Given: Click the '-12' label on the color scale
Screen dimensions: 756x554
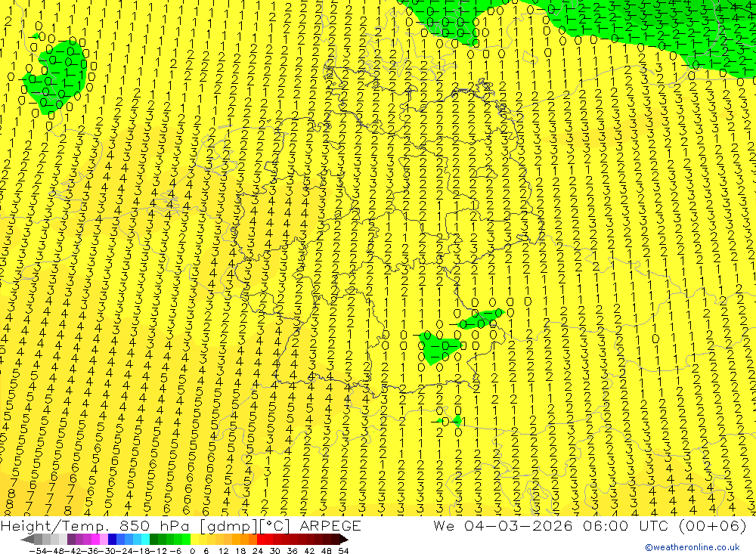Looking at the screenshot, I should 158,551.
